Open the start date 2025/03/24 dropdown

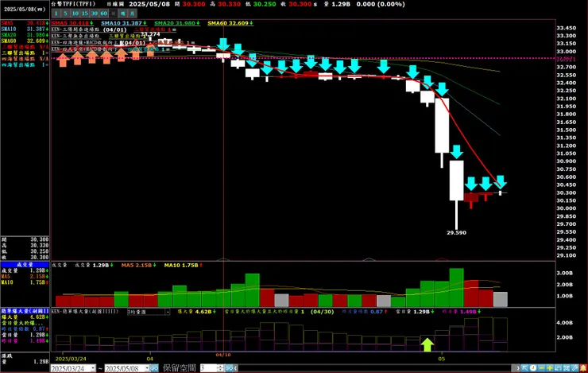click(93, 368)
